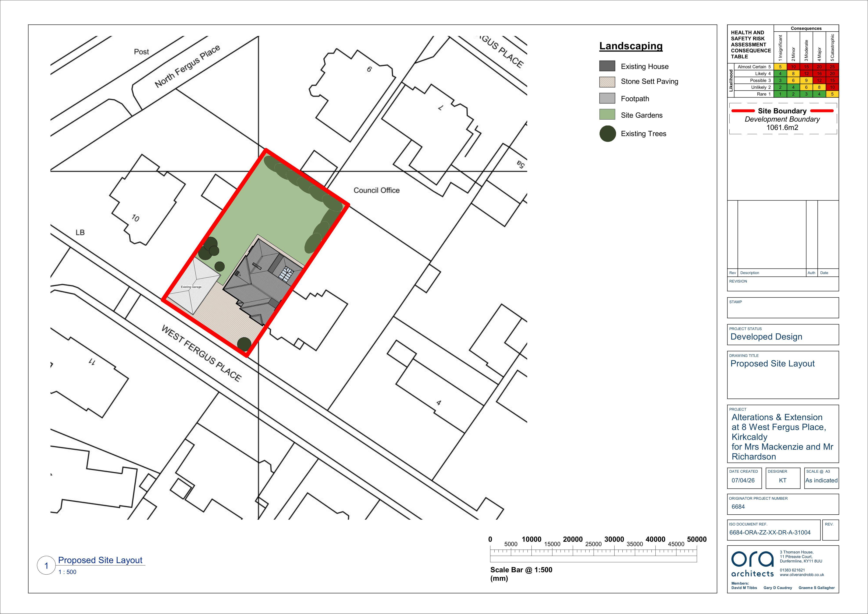This screenshot has width=868, height=614.
Task: Click project number 6684
Action: tap(738, 507)
